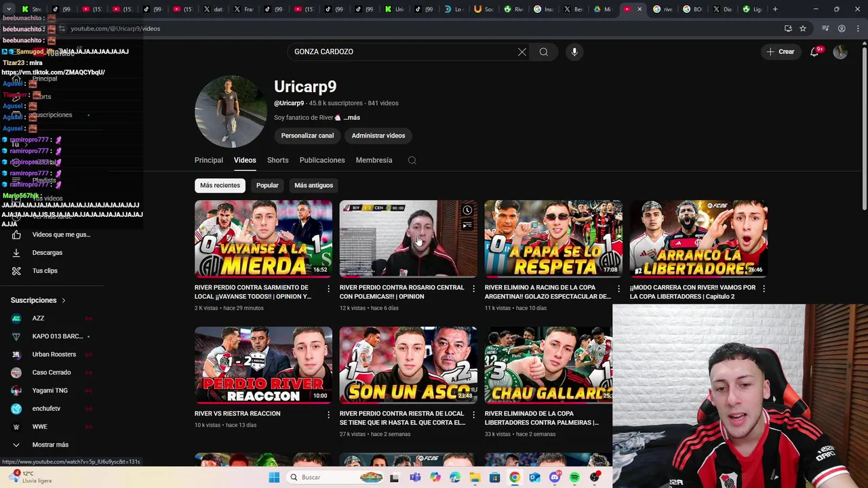This screenshot has height=488, width=868.
Task: Close the active YouTube browser tab
Action: tap(639, 9)
